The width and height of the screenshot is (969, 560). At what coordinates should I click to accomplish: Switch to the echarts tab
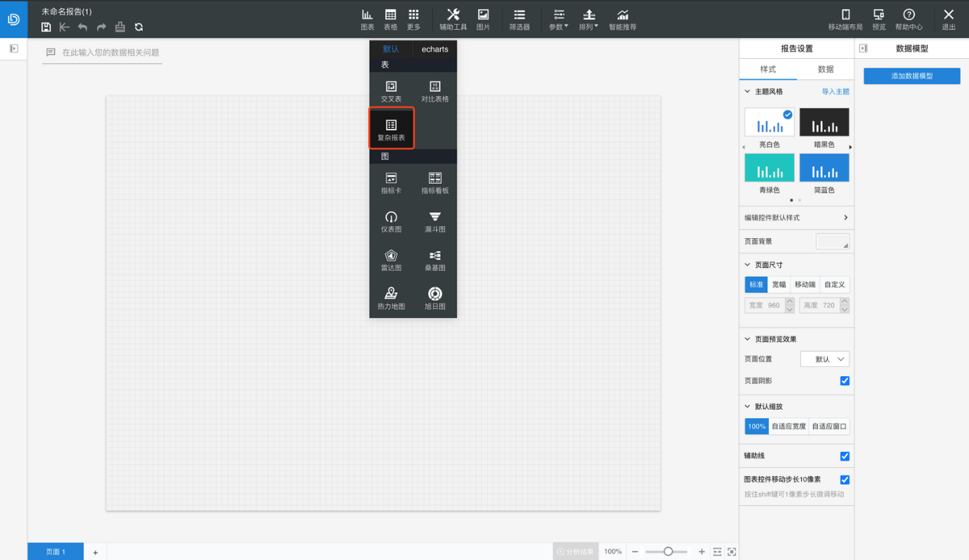coord(434,49)
